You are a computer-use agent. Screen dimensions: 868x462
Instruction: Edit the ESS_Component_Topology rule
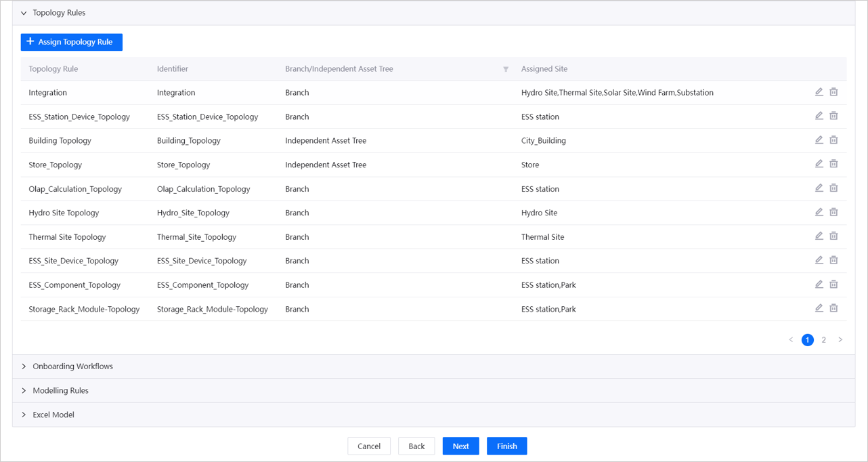pos(819,285)
